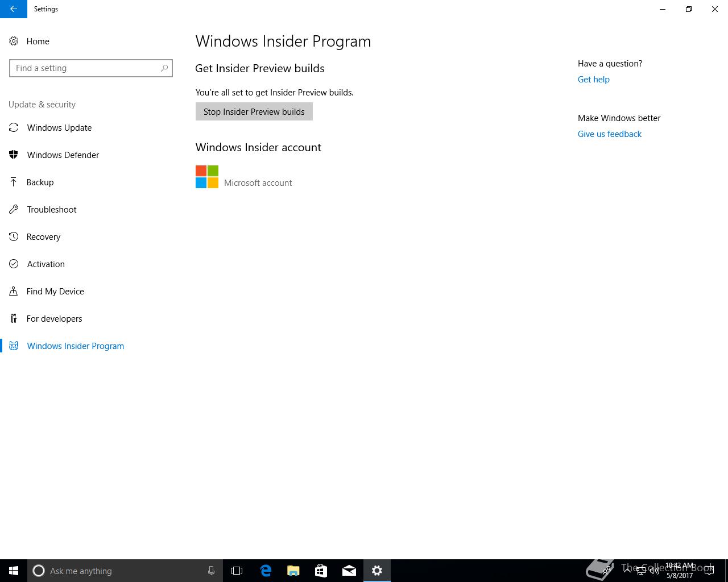The height and width of the screenshot is (582, 728).
Task: Open the Get help link
Action: click(594, 80)
